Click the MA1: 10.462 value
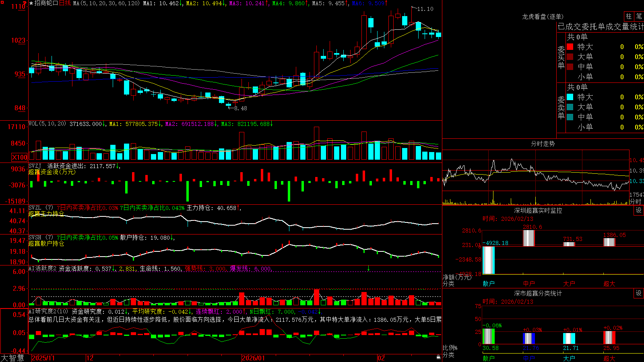644x362 pixels. click(x=163, y=3)
